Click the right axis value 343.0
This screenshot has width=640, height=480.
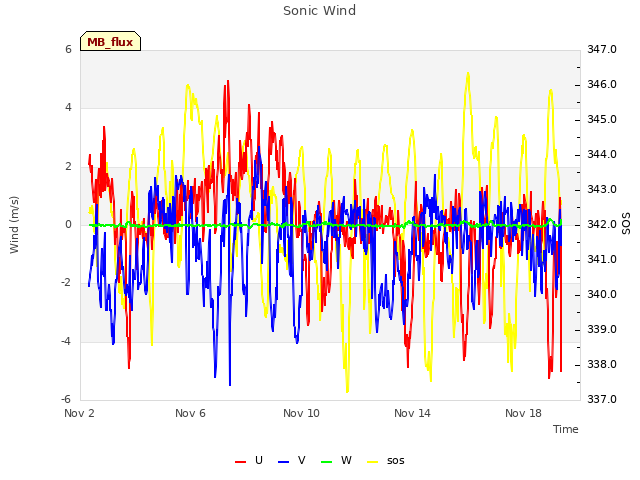(602, 189)
